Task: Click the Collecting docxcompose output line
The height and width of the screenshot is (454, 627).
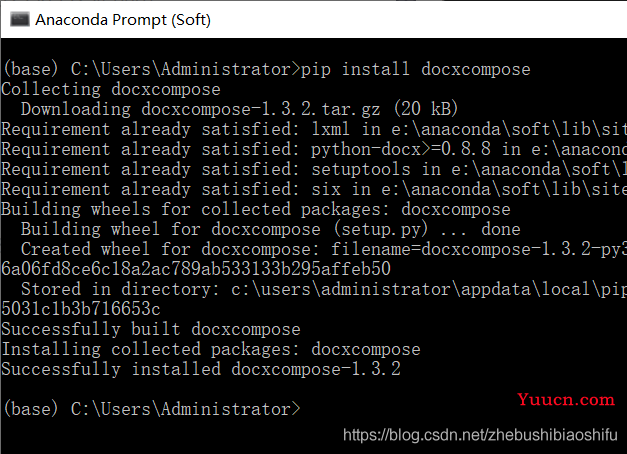Action: (x=111, y=89)
